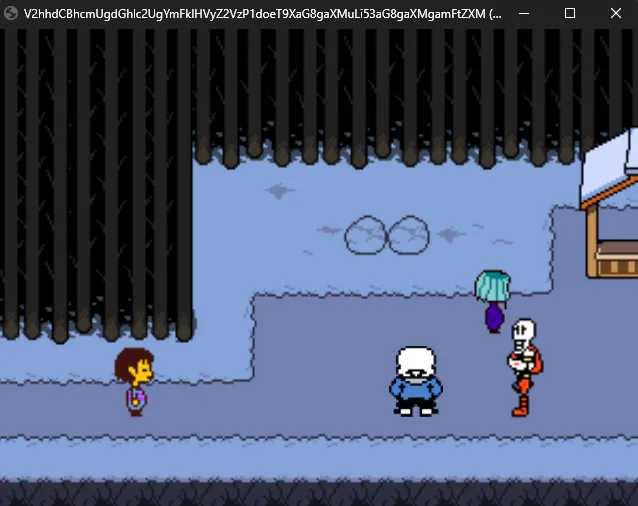Click the short skeleton in blue hoodie
This screenshot has width=638, height=506.
click(x=416, y=381)
